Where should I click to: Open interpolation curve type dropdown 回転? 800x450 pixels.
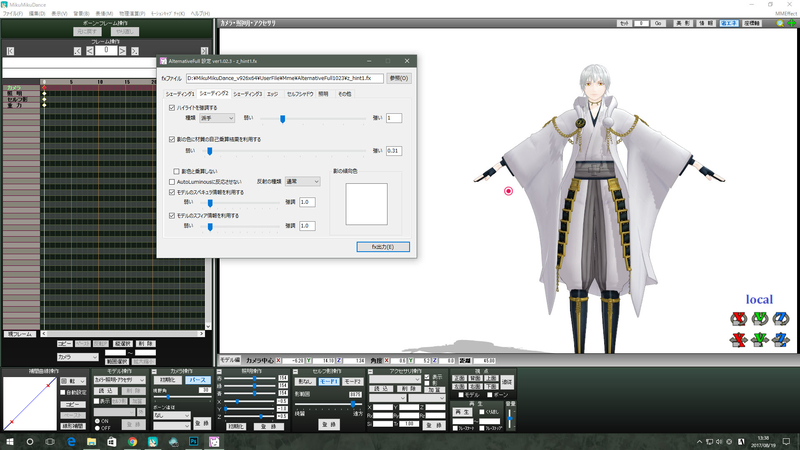73,381
